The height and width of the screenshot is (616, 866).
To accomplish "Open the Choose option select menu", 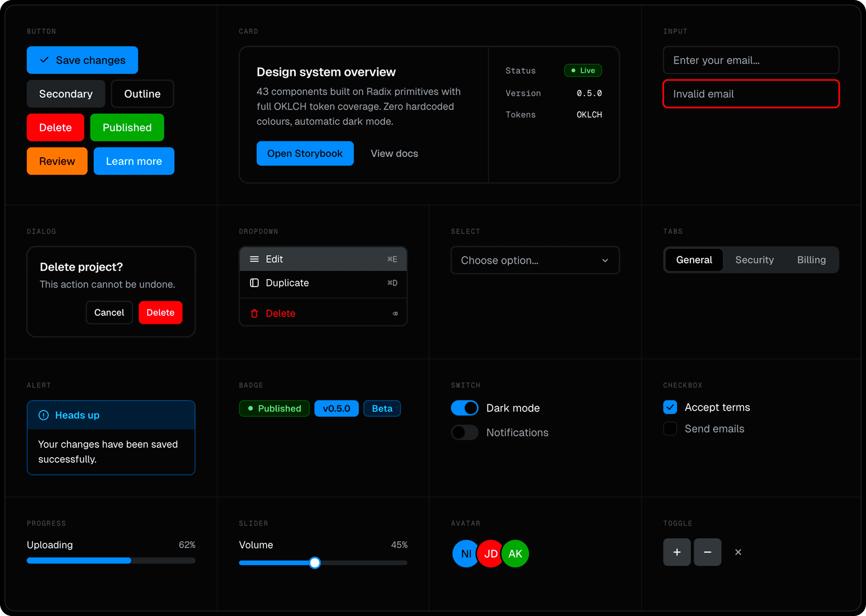I will [x=535, y=260].
